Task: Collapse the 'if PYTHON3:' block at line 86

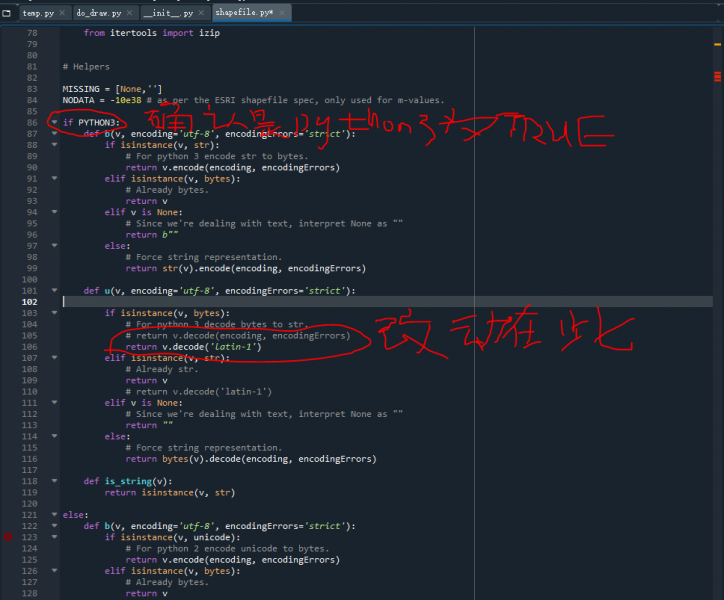Action: (54, 122)
